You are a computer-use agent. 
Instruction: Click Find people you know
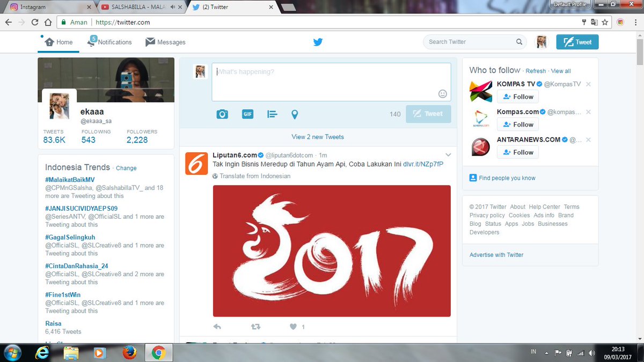pyautogui.click(x=507, y=178)
